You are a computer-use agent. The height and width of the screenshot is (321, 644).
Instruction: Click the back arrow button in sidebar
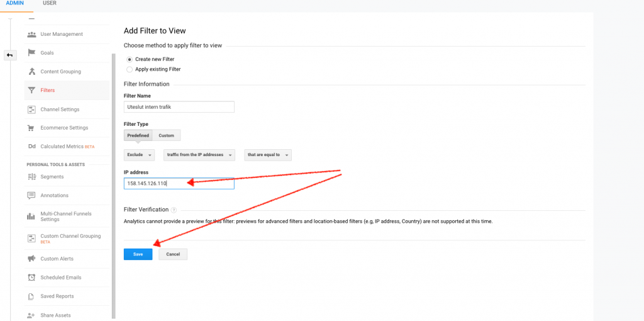pyautogui.click(x=10, y=55)
